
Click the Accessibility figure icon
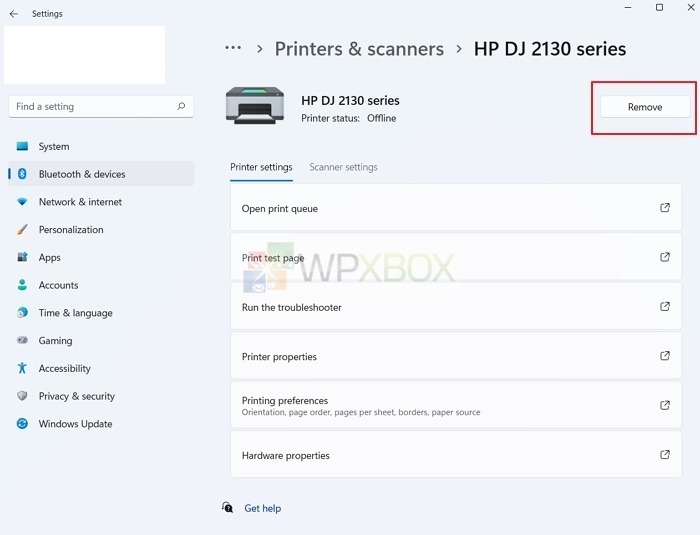pyautogui.click(x=22, y=368)
